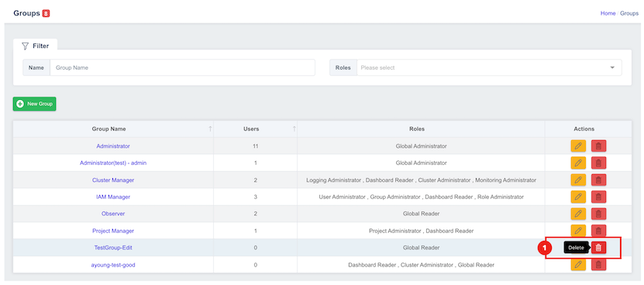The width and height of the screenshot is (644, 285).
Task: Open the TestGroup-Edit group link
Action: click(x=113, y=248)
